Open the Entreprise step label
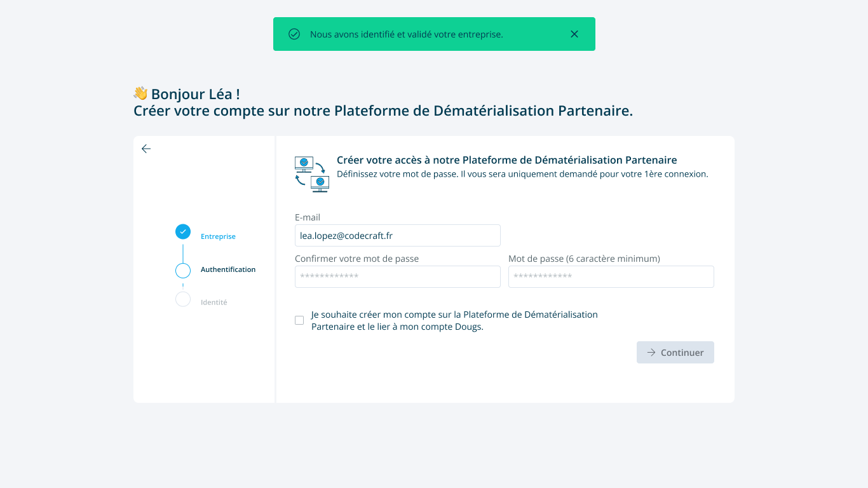 [x=218, y=236]
